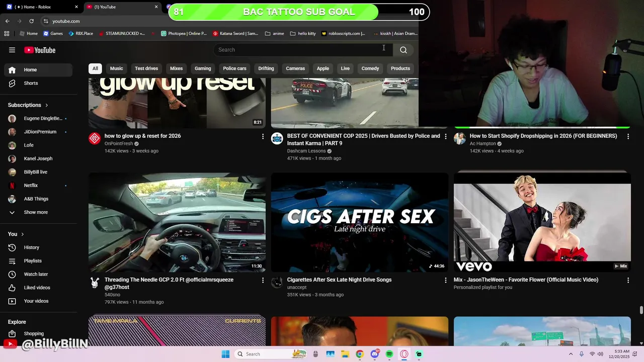
Task: Open JiDionPremium subscription channel
Action: (38, 132)
